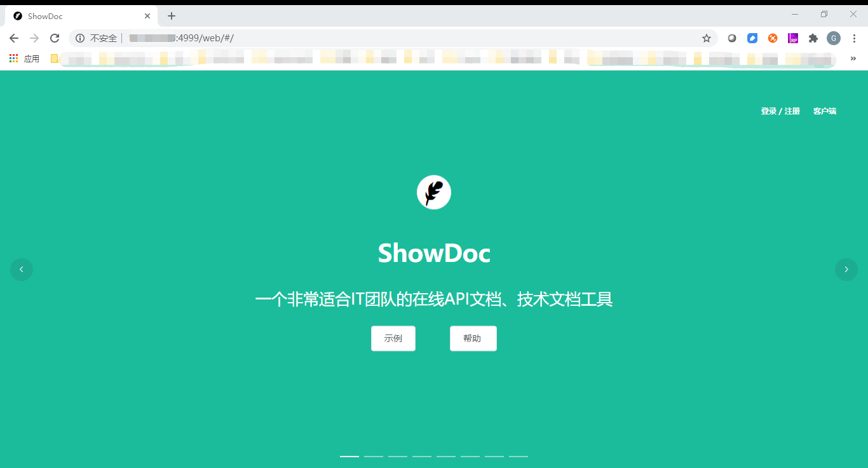Open the Google account profile icon

834,38
